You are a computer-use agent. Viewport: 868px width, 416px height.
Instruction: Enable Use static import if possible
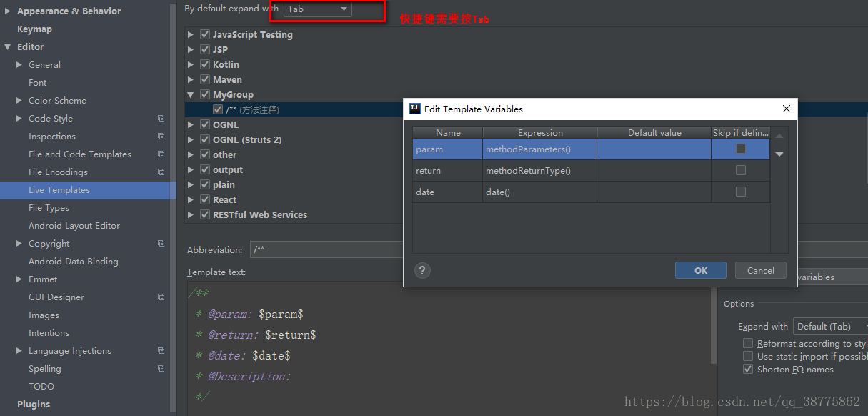pos(748,356)
